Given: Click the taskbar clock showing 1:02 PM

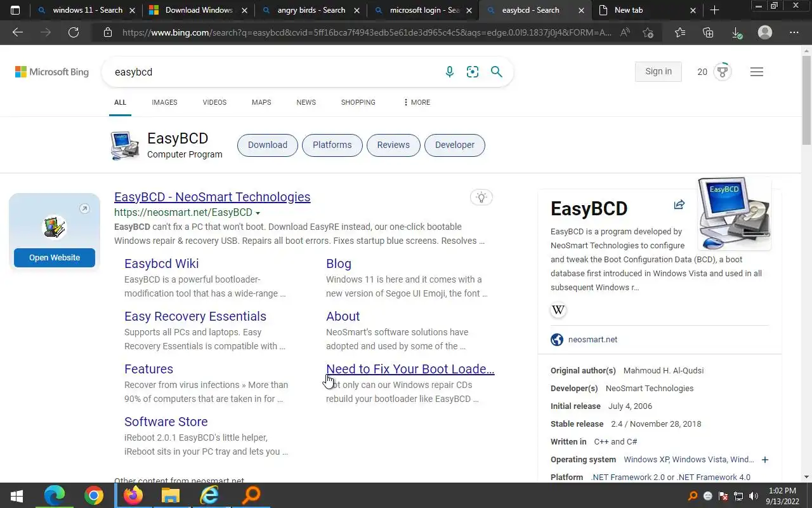Looking at the screenshot, I should click(782, 496).
